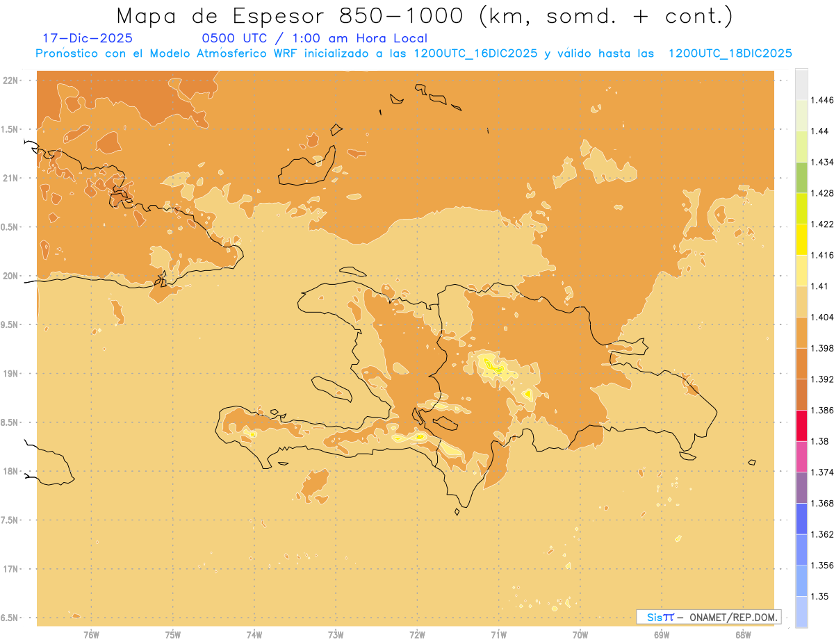Click the latitude label "17N"
This screenshot has width=834, height=644.
(x=10, y=569)
